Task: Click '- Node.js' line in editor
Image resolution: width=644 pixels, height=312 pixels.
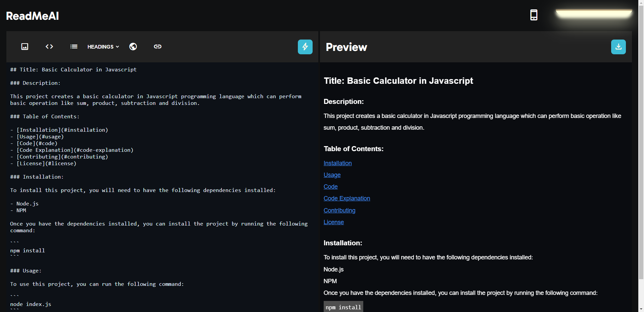Action: click(24, 204)
